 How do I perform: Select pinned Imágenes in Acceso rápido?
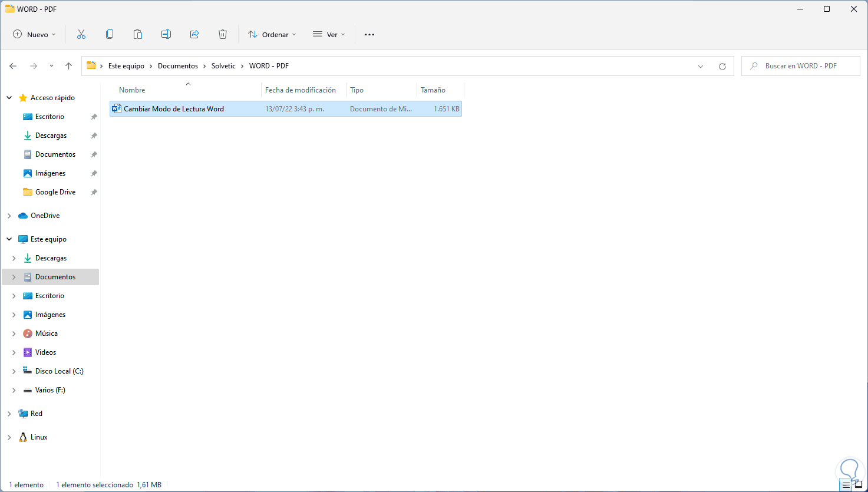click(50, 173)
